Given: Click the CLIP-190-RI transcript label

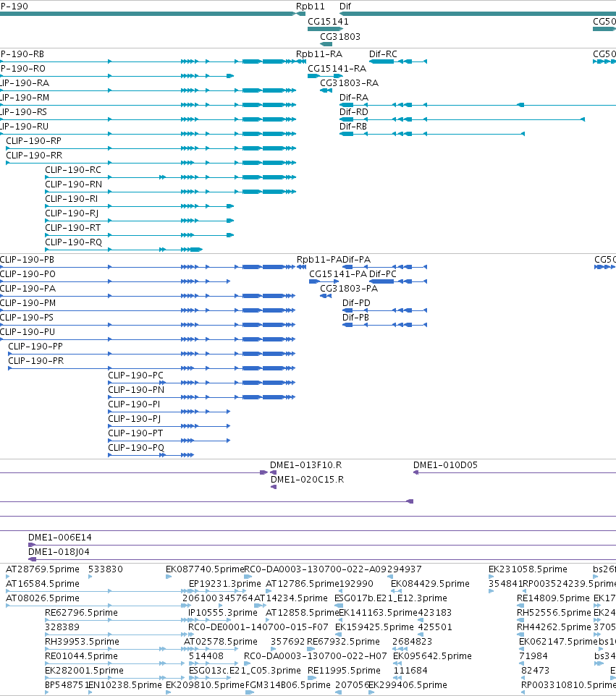Looking at the screenshot, I should point(71,198).
